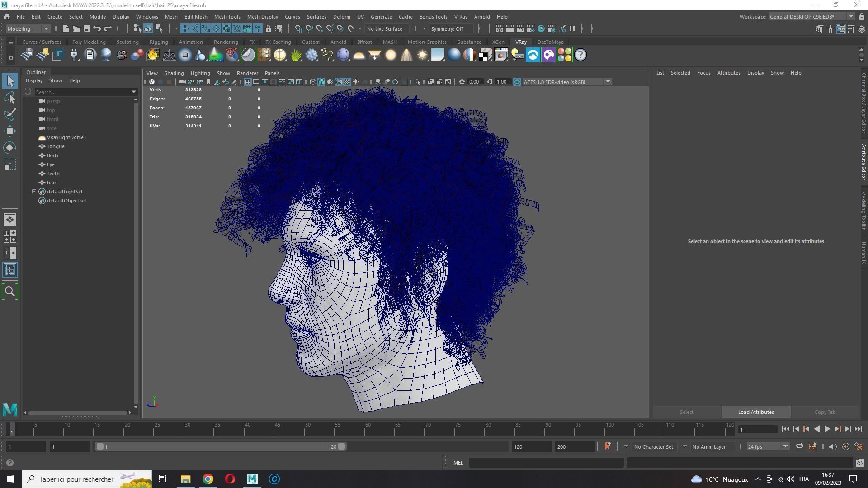Open the No Character Set dropdown

point(654,447)
